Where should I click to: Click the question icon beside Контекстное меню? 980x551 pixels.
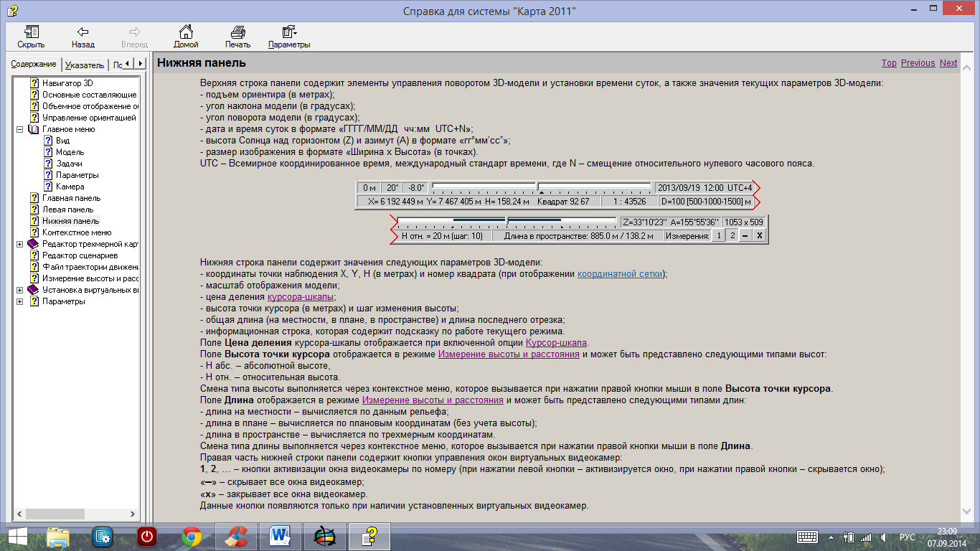(34, 232)
